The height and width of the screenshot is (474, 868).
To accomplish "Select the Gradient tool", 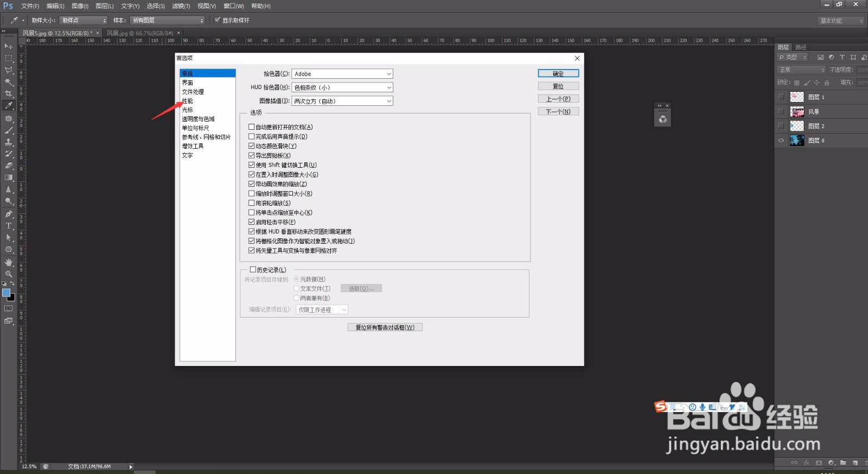I will click(x=9, y=178).
